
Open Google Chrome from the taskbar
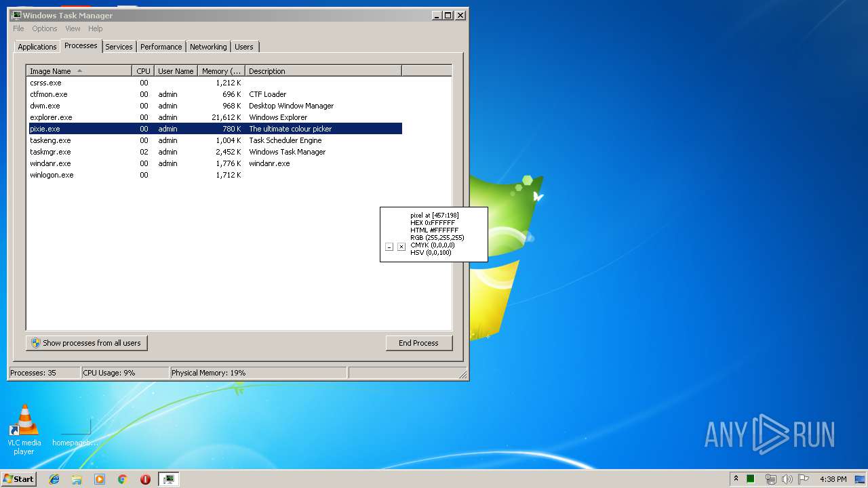point(122,479)
